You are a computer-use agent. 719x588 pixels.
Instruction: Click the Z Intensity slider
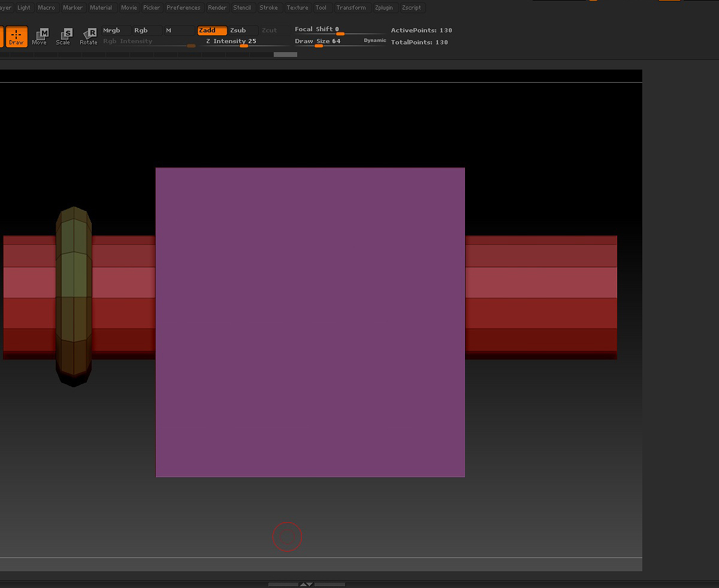[243, 42]
